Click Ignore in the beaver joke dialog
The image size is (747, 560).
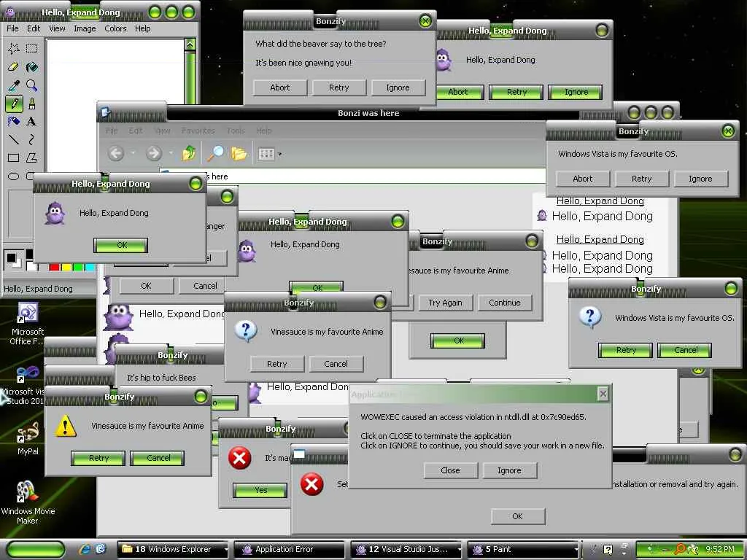click(398, 87)
